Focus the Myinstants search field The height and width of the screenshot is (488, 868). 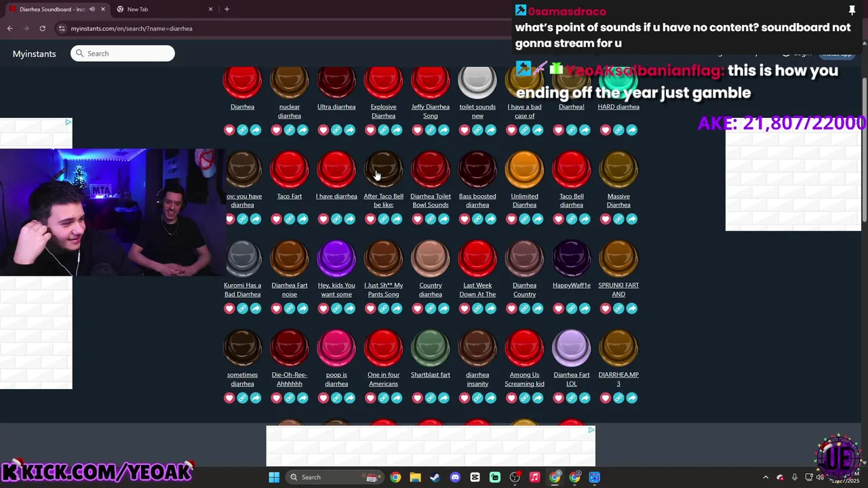(x=123, y=54)
